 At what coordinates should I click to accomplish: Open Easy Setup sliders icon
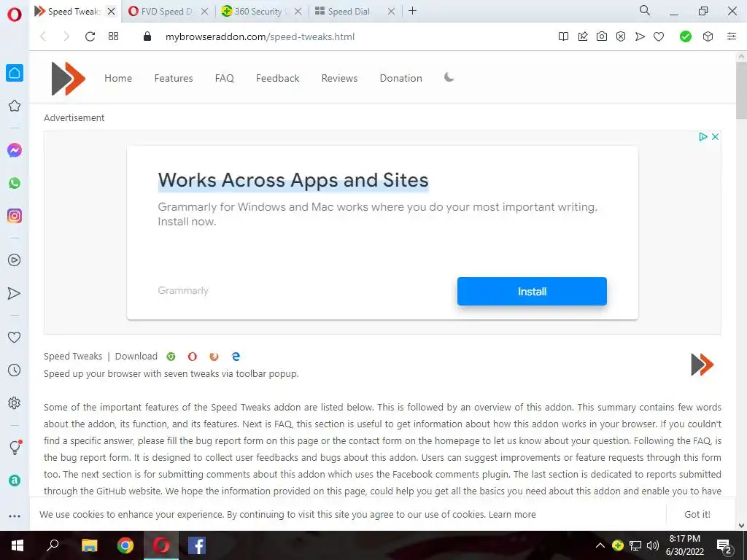tap(732, 36)
